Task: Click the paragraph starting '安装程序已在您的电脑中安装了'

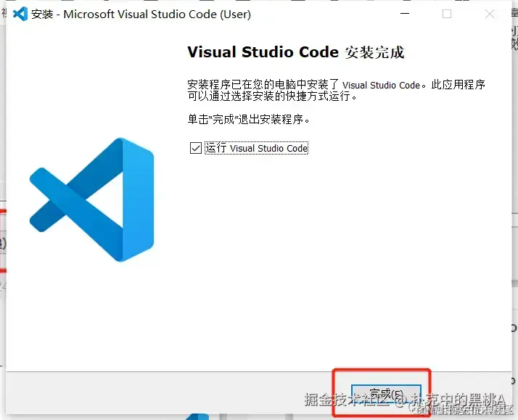Action: [337, 90]
